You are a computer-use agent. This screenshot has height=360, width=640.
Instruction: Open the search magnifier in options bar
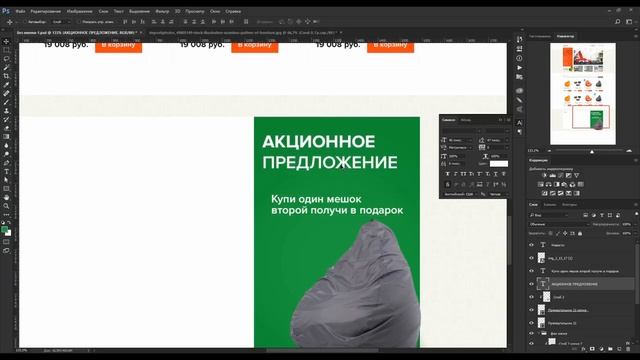click(x=618, y=22)
